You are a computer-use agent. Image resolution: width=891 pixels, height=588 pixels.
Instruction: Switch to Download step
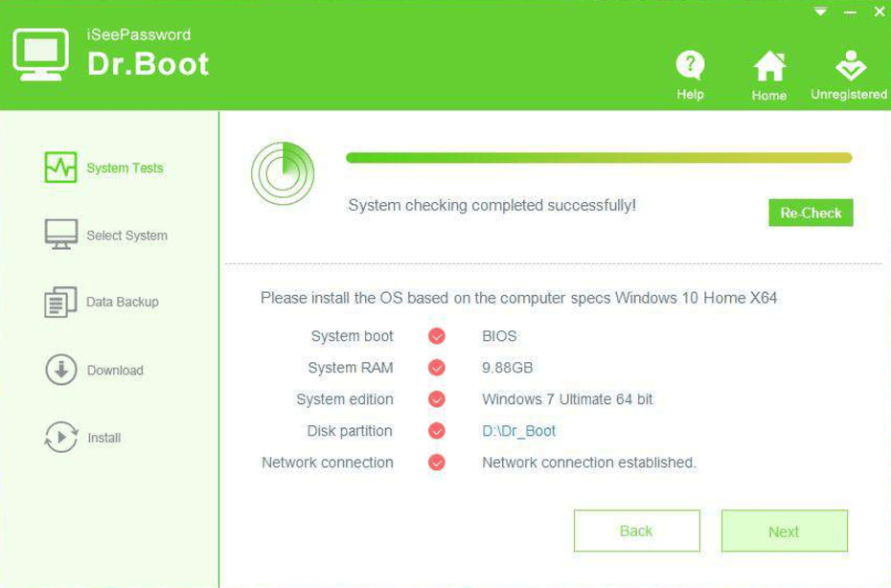point(115,371)
